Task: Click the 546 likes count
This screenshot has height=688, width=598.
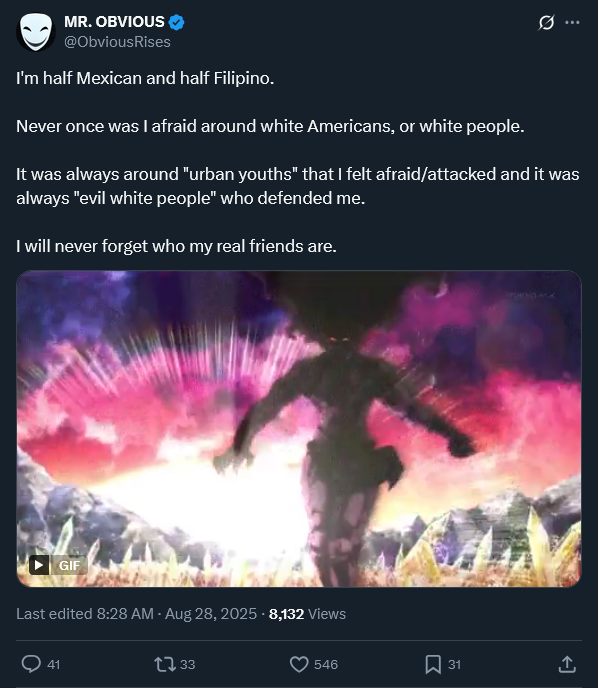Action: click(326, 665)
